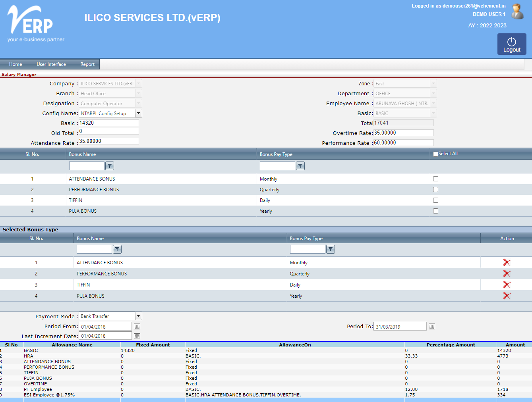
Task: Open the filter icon for the Bonus Pay Type column in the top grid
Action: (300, 166)
